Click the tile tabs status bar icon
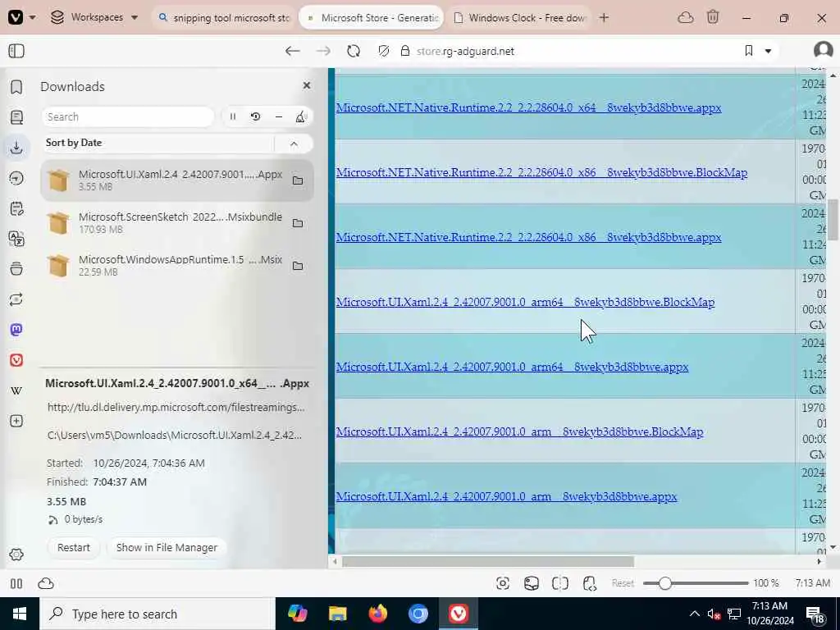This screenshot has height=630, width=840. (x=560, y=583)
